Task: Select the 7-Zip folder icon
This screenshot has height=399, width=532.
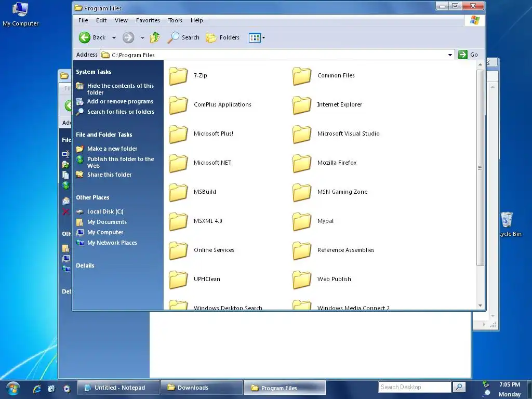Action: click(178, 76)
